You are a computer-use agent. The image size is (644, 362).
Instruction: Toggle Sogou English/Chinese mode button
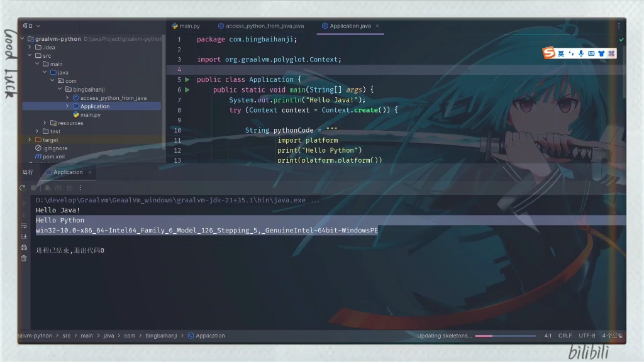[561, 54]
